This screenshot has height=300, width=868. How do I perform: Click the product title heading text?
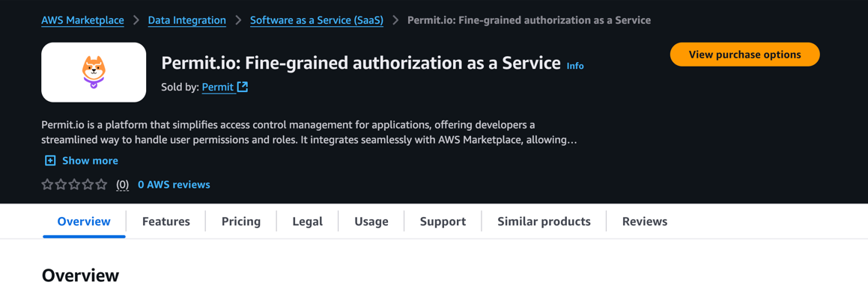coord(361,64)
